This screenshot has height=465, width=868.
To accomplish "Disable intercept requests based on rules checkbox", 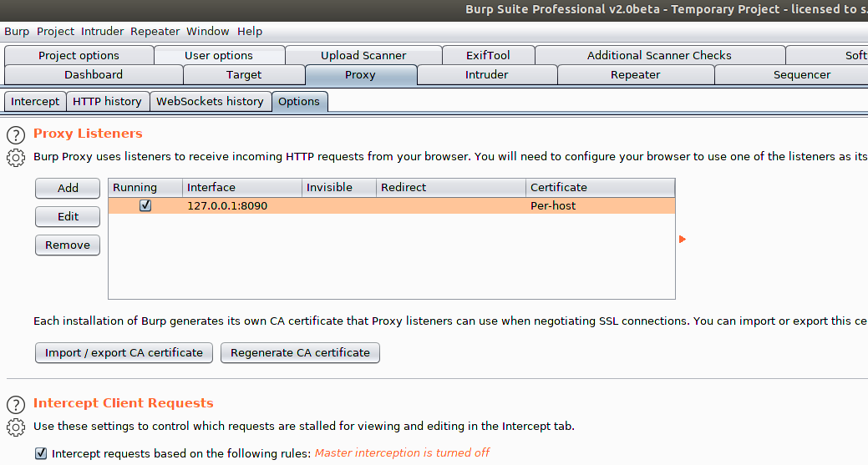I will [41, 453].
